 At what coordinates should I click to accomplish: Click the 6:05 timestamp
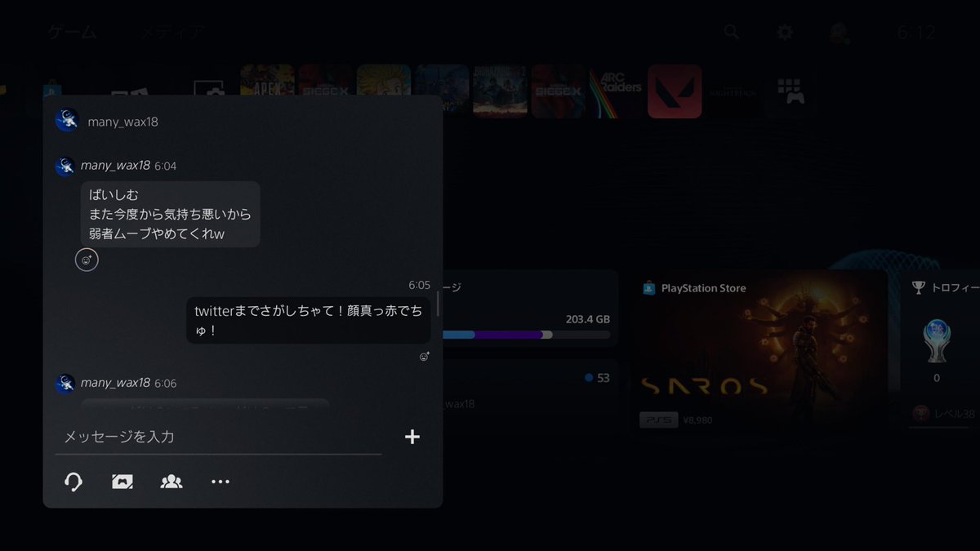coord(419,285)
